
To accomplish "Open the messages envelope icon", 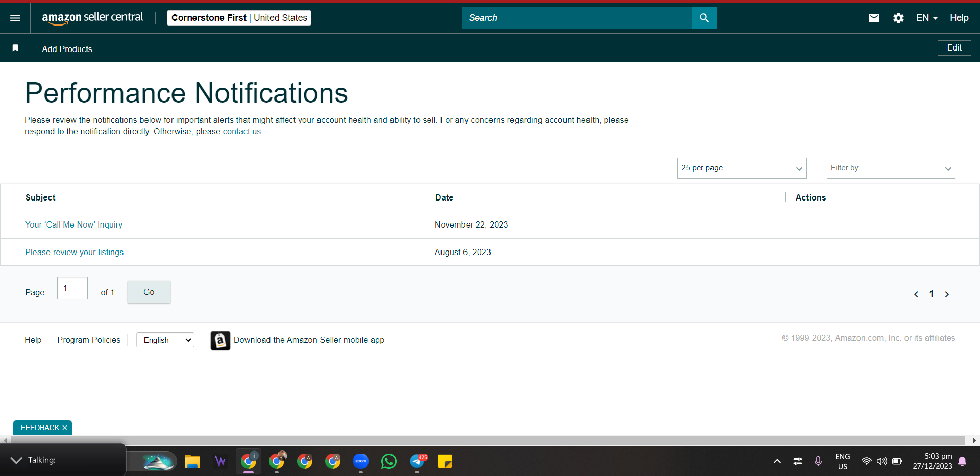I will 874,18.
